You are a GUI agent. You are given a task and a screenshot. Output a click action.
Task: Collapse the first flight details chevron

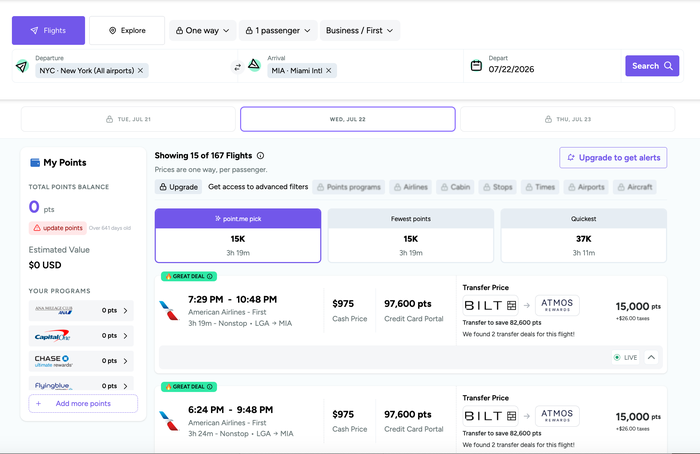click(651, 357)
